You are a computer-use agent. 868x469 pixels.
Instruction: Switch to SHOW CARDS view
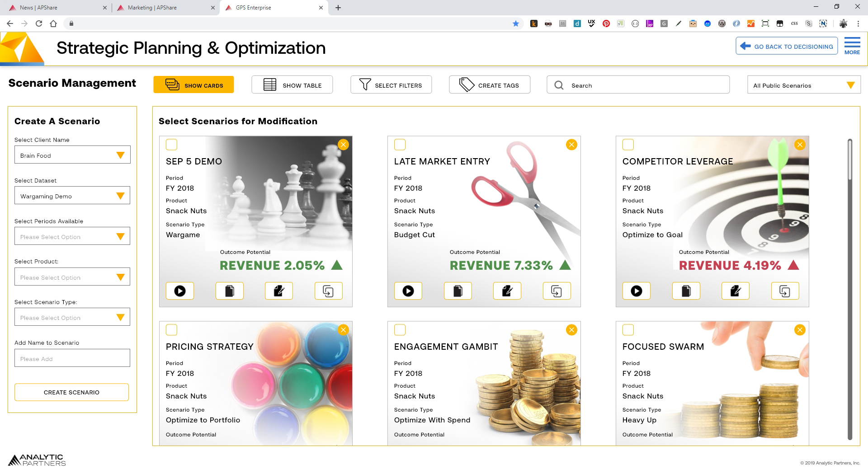pos(193,85)
